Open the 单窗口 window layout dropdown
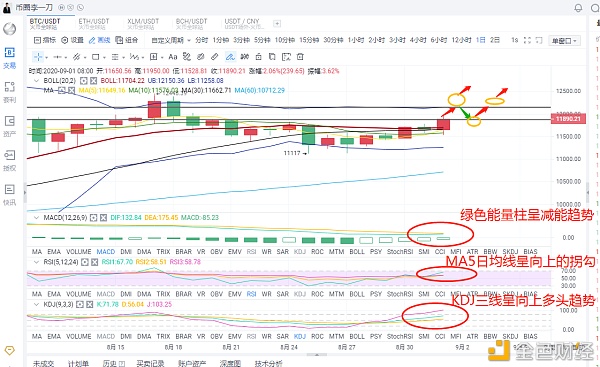 coord(564,41)
